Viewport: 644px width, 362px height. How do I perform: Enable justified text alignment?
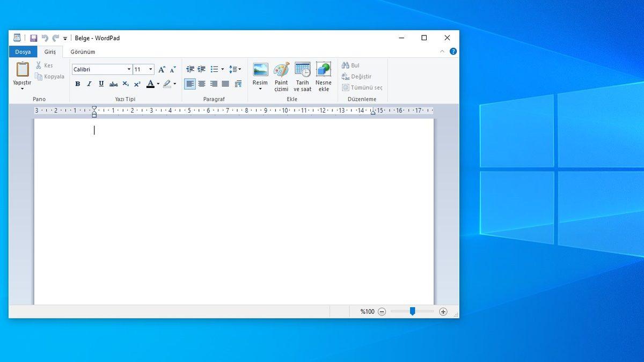point(226,84)
